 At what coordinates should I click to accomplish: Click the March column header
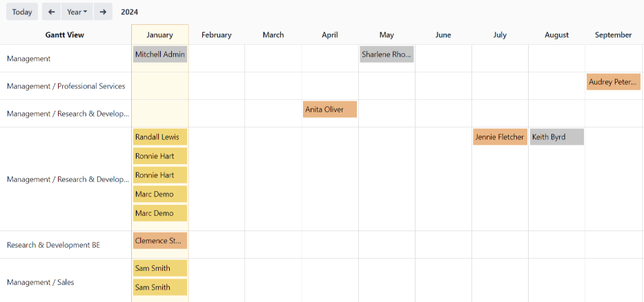tap(273, 35)
